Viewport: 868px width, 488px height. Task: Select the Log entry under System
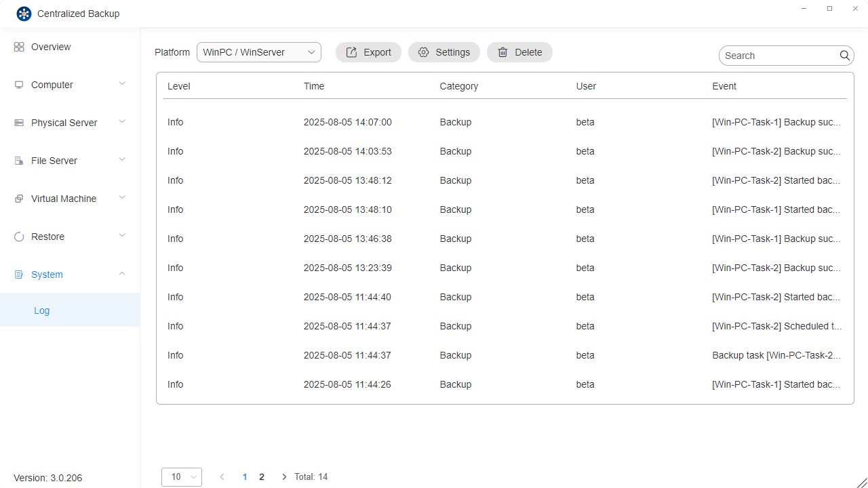point(41,310)
